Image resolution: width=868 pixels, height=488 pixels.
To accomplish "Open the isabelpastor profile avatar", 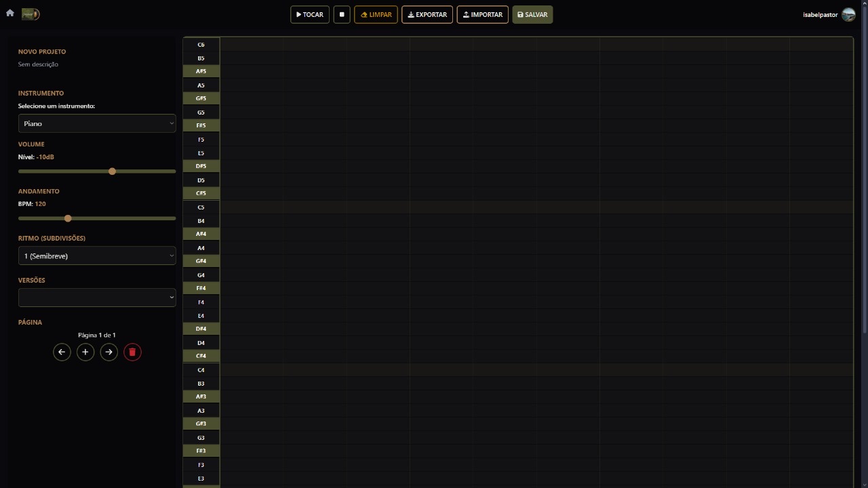I will click(x=848, y=14).
